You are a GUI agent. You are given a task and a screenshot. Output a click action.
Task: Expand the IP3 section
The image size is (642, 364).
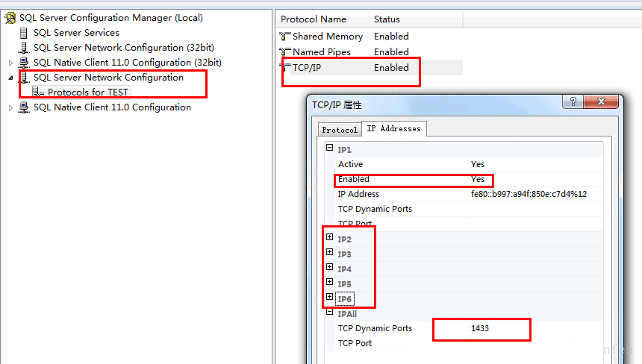(x=330, y=254)
